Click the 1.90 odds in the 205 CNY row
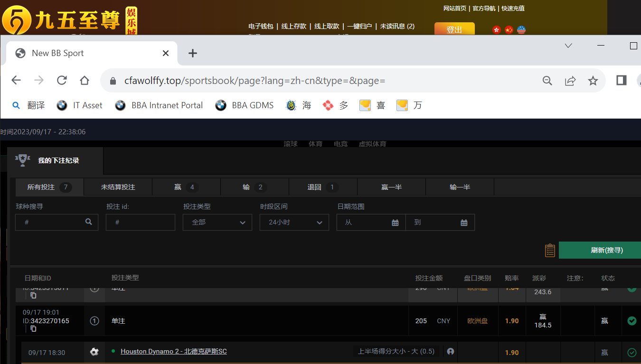This screenshot has width=641, height=364. 512,321
